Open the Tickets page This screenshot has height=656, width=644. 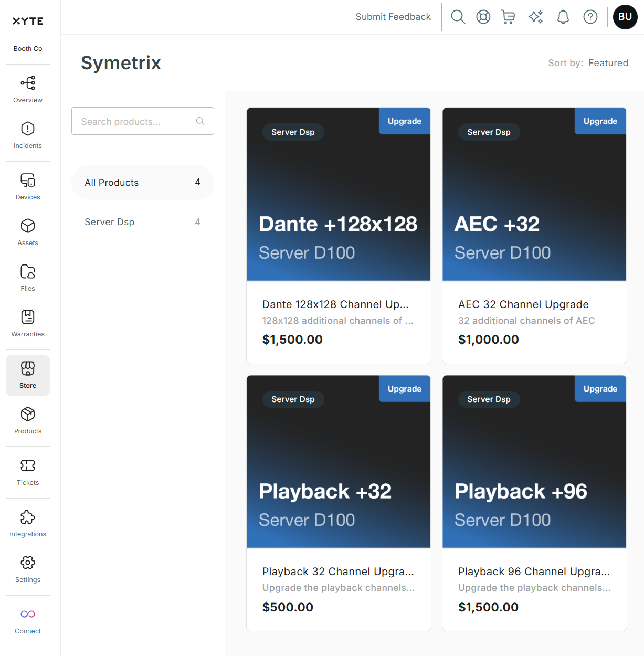28,472
